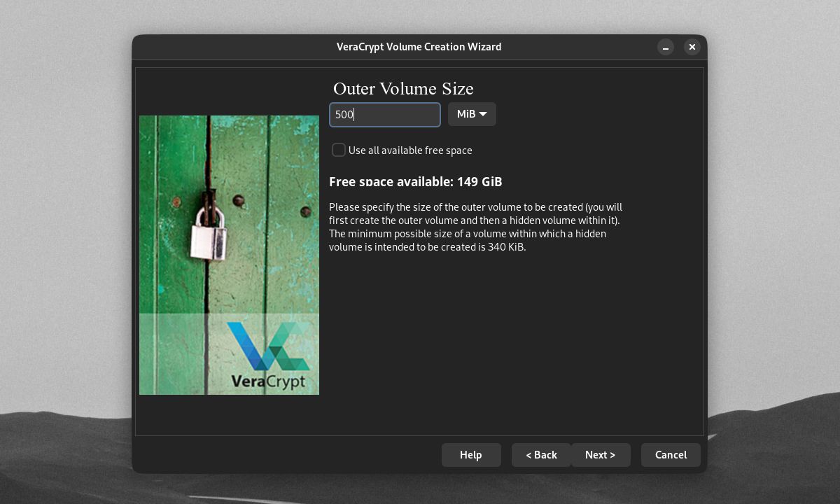
Task: Click the "Outer Volume Size" heading
Action: (403, 89)
